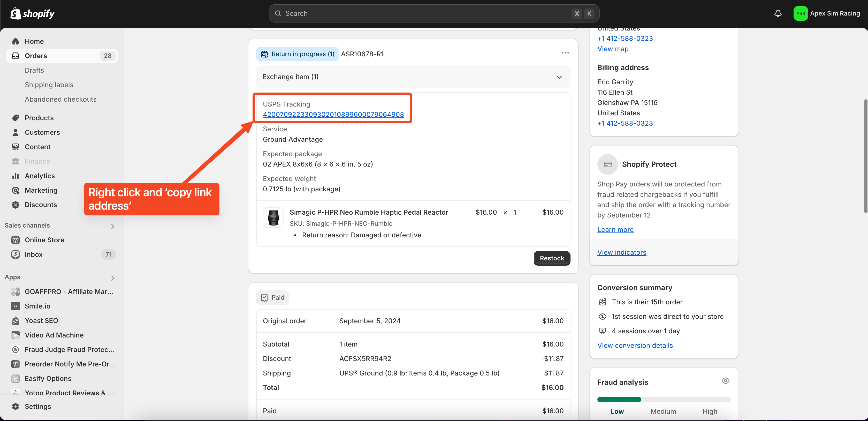Image resolution: width=868 pixels, height=421 pixels.
Task: Open the return's three-dot menu
Action: [x=565, y=53]
